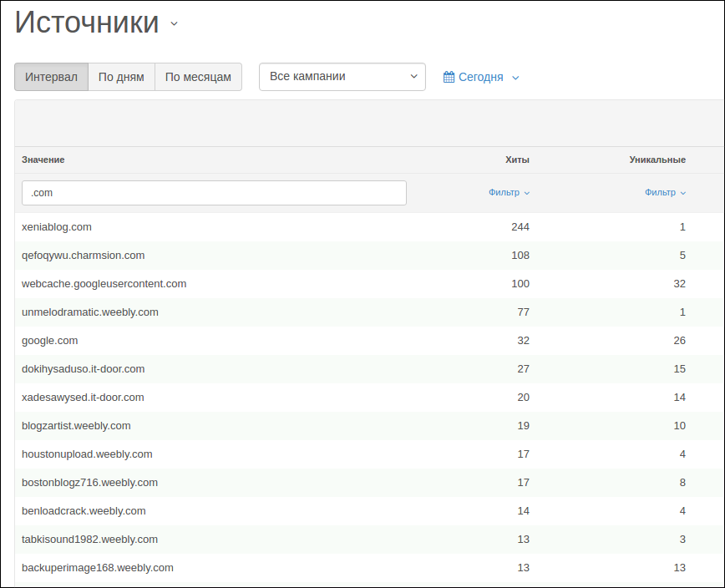Click the .com filter input field
This screenshot has height=588, width=725.
tap(214, 193)
